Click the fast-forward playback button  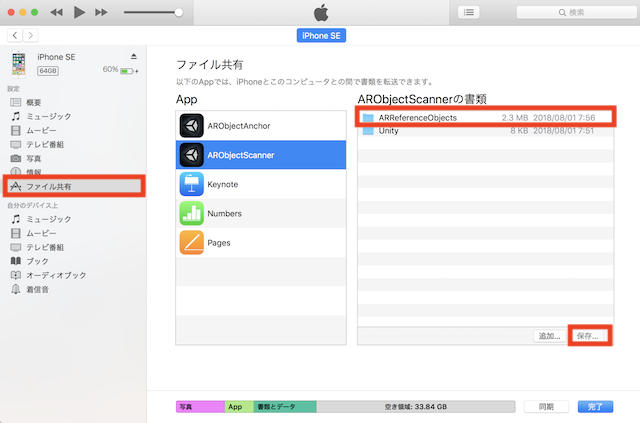click(x=101, y=12)
